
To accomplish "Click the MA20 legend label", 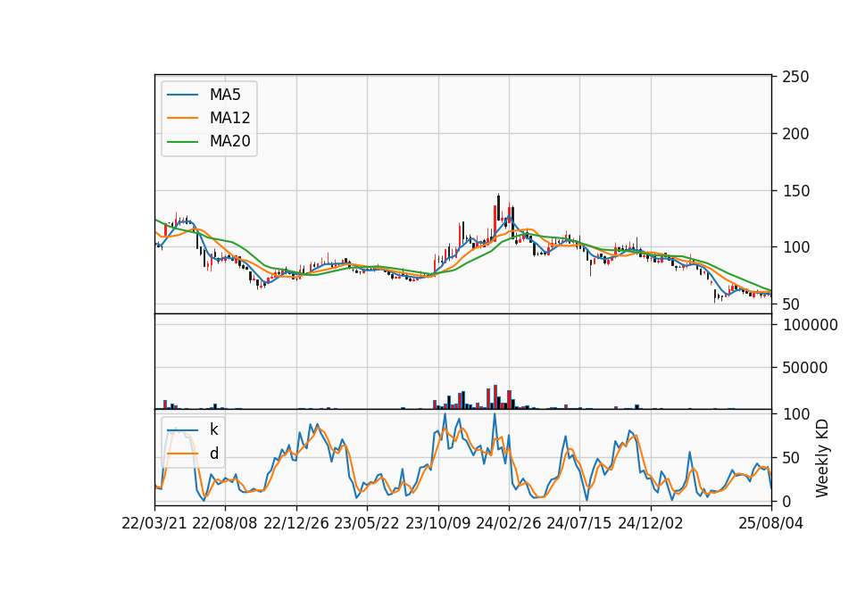I will click(x=229, y=141).
